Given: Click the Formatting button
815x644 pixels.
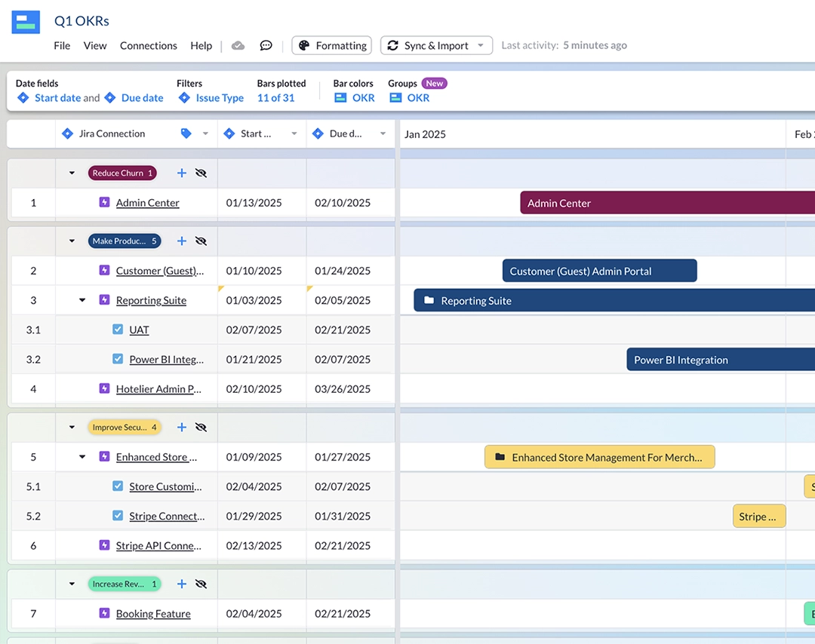Looking at the screenshot, I should tap(331, 45).
